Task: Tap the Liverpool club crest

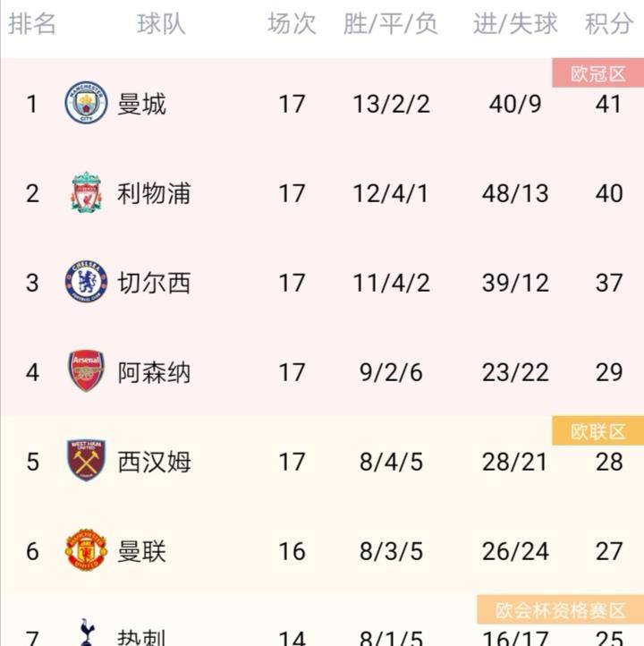Action: coord(87,192)
